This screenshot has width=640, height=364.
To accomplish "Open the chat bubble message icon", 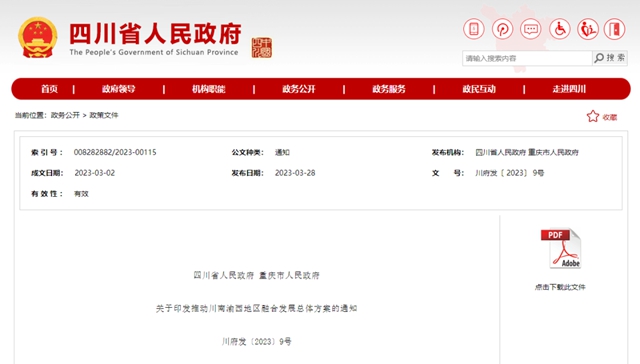I will 531,29.
